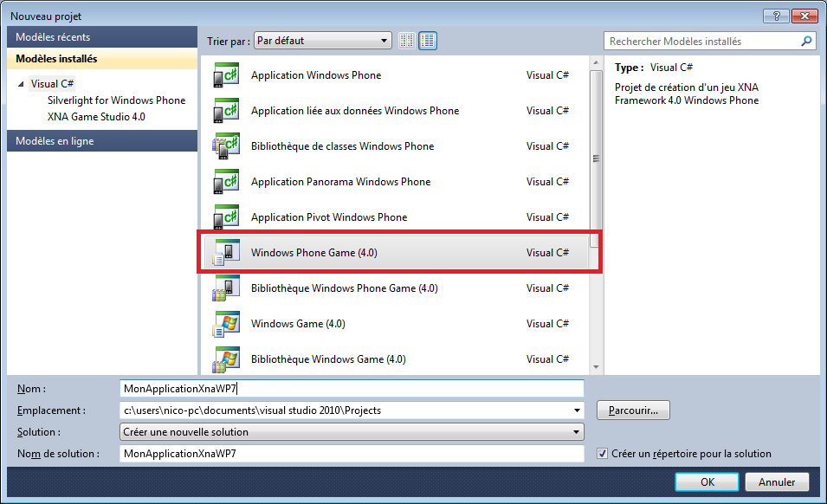Open the Solution combo box

[x=351, y=432]
